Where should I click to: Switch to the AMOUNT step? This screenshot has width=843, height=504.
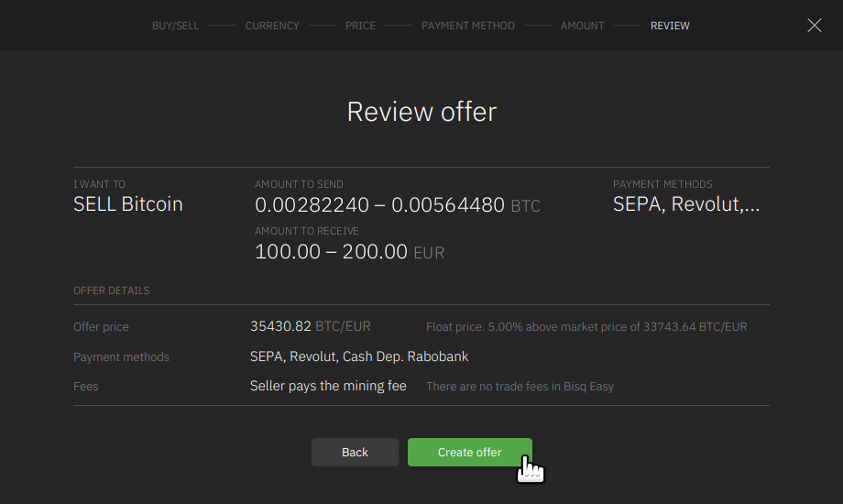pos(582,26)
